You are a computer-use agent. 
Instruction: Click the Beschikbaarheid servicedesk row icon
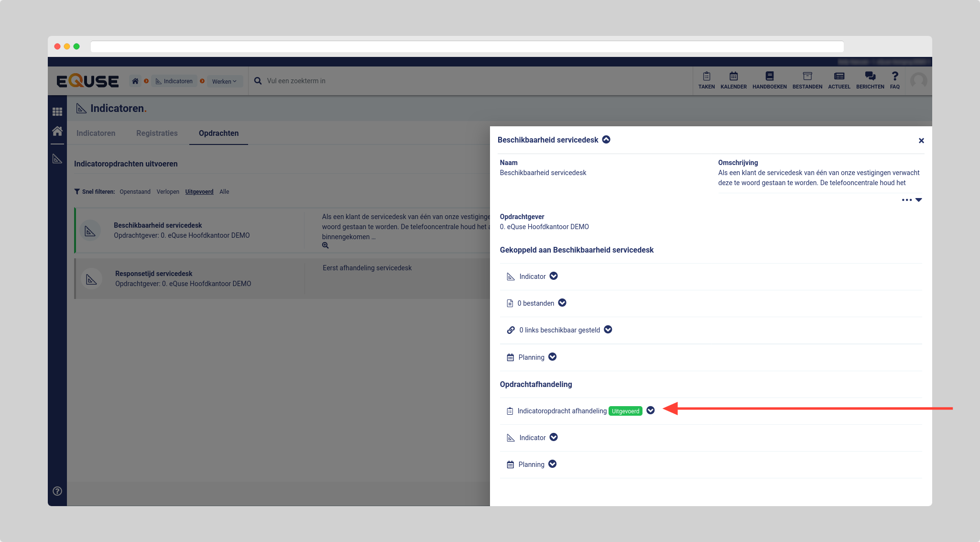point(90,231)
